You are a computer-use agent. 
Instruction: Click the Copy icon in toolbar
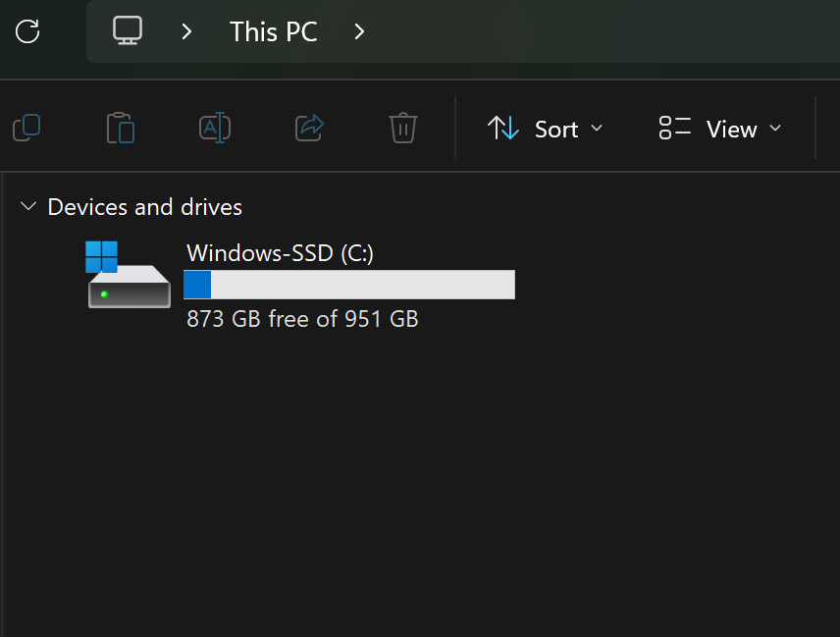tap(26, 128)
